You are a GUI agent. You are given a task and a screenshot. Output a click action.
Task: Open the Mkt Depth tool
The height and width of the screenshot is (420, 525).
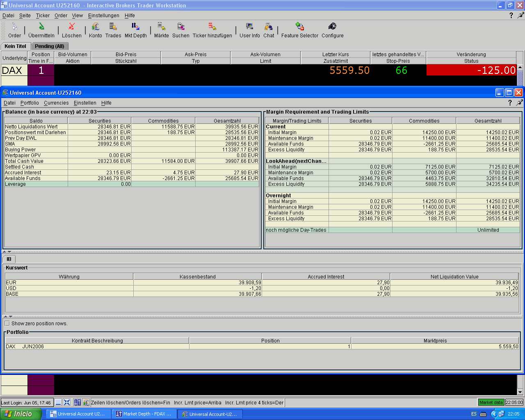136,30
